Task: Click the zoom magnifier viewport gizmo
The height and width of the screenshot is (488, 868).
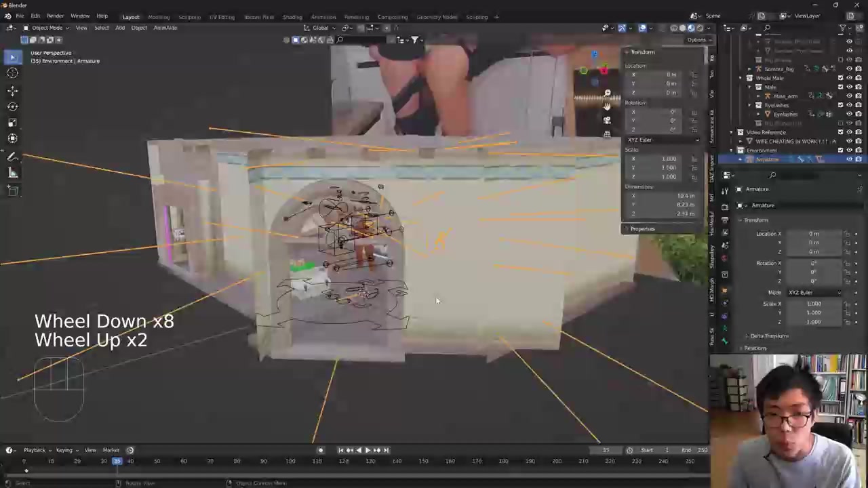Action: (x=607, y=93)
